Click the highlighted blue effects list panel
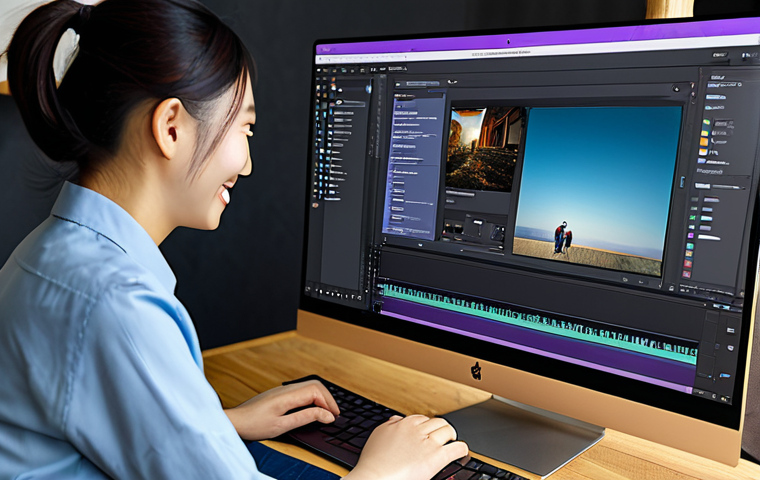This screenshot has height=480, width=760. pos(414,164)
